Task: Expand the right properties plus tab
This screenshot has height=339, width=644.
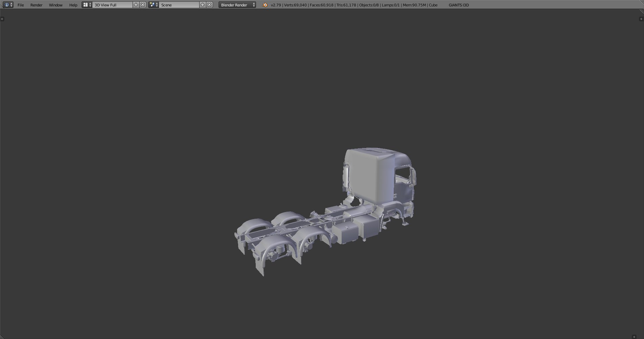Action: 641,19
